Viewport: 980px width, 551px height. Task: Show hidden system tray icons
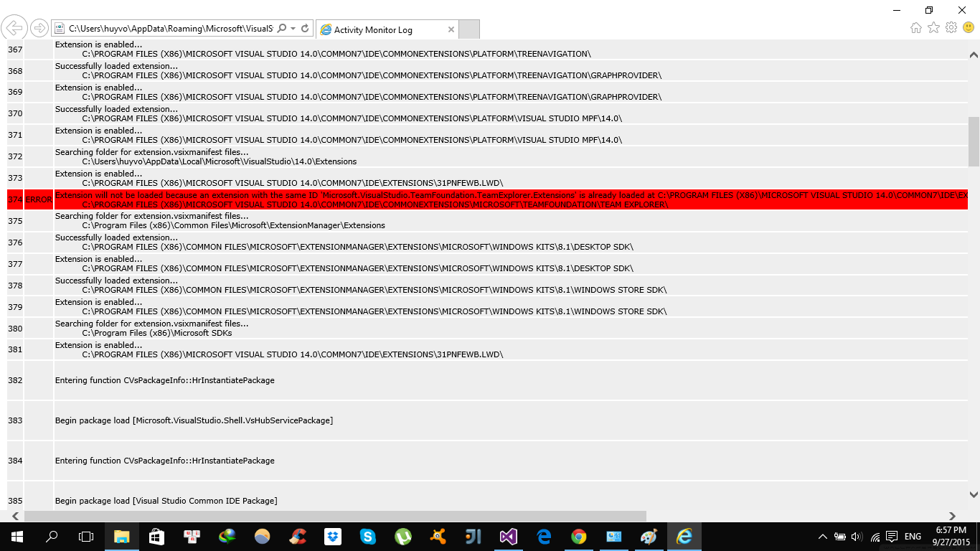click(x=823, y=537)
